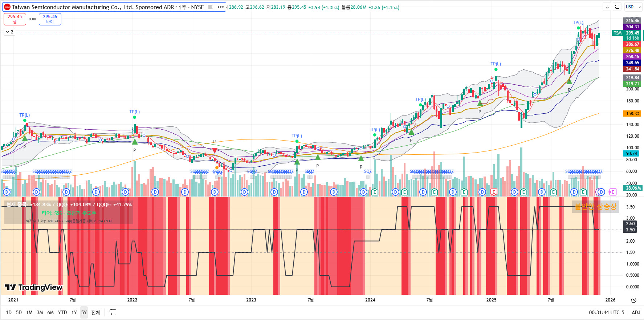Click the 3.50 tick on the indicator scale
644x320 pixels.
click(630, 207)
